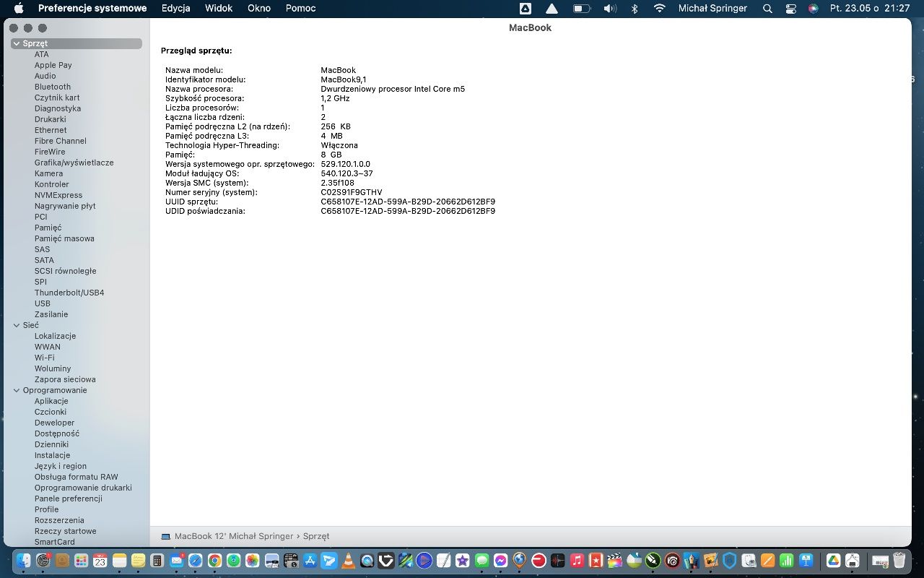Open Messages from the Dock

coord(481,560)
